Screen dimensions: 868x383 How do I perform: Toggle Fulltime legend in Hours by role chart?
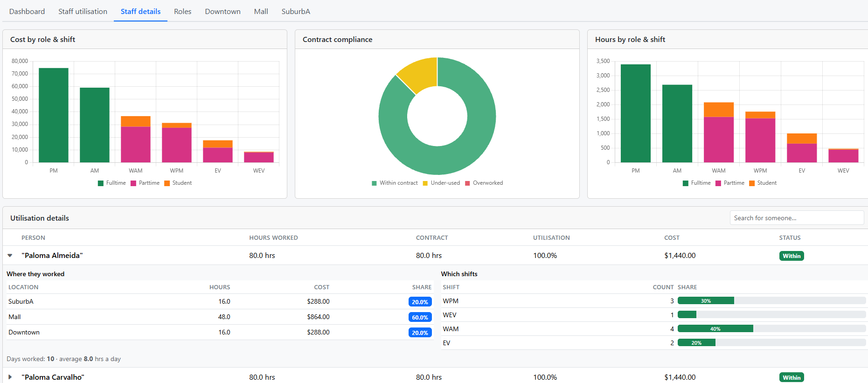pos(697,183)
